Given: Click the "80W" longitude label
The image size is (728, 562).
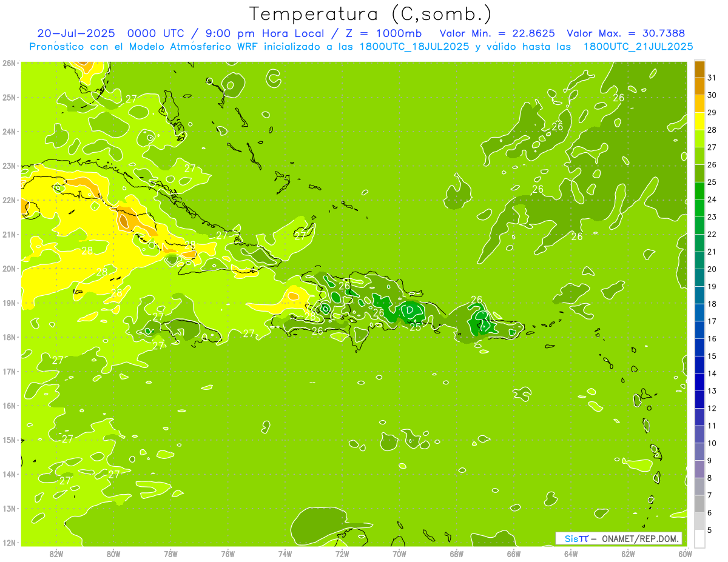Looking at the screenshot, I should [113, 554].
